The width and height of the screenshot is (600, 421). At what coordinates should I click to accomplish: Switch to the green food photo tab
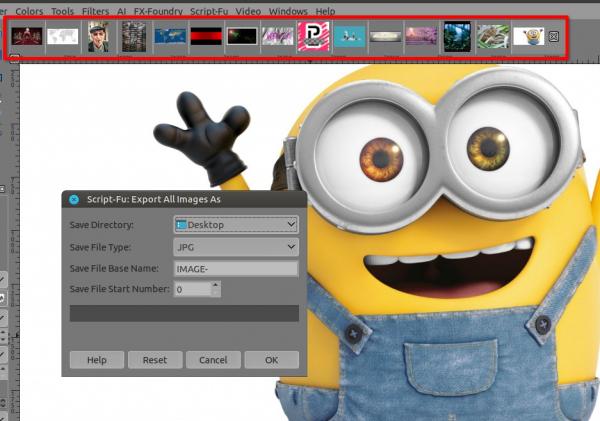493,36
